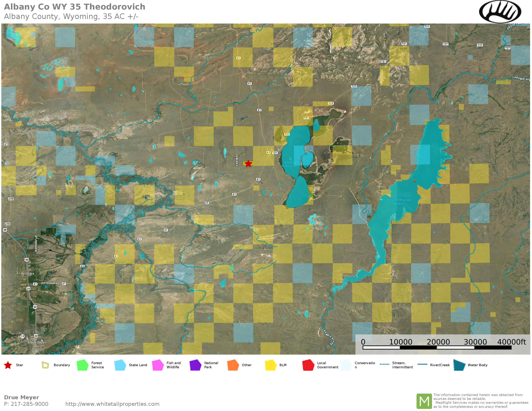Click the State Land blue swatch
Image resolution: width=532 pixels, height=411 pixels.
(x=120, y=365)
